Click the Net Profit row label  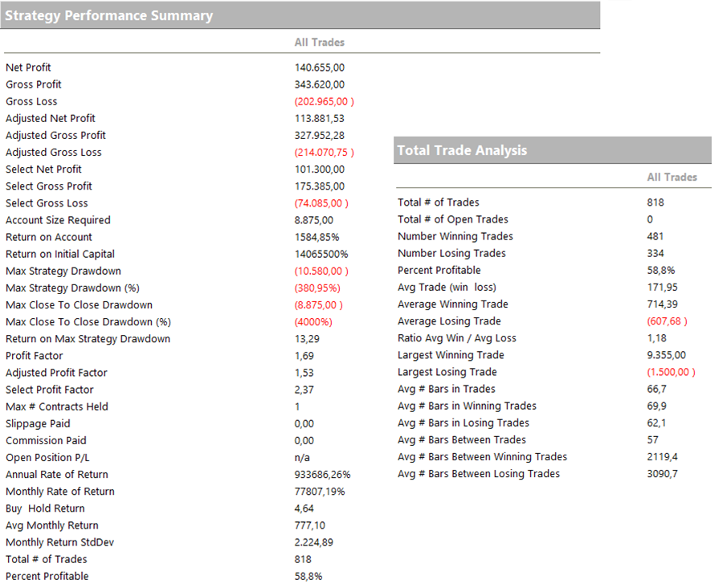point(28,67)
